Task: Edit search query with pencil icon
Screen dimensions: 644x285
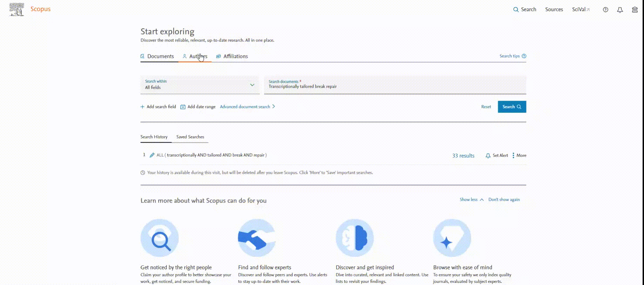Action: [x=152, y=155]
